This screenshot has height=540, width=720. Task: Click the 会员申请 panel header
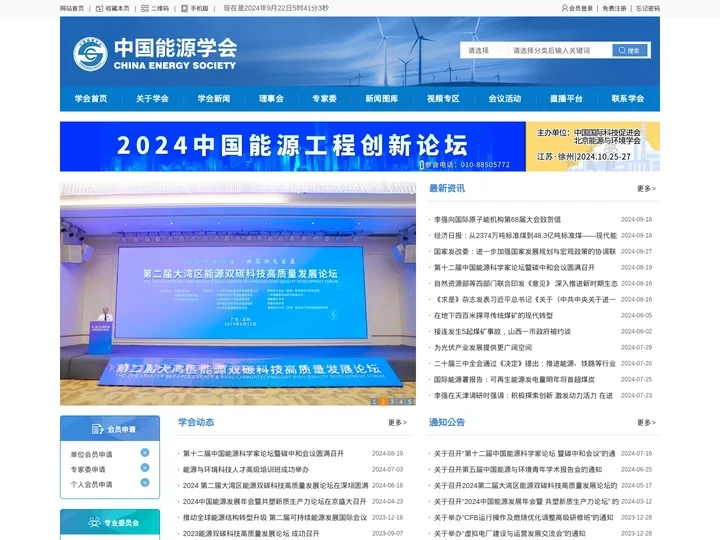click(110, 429)
